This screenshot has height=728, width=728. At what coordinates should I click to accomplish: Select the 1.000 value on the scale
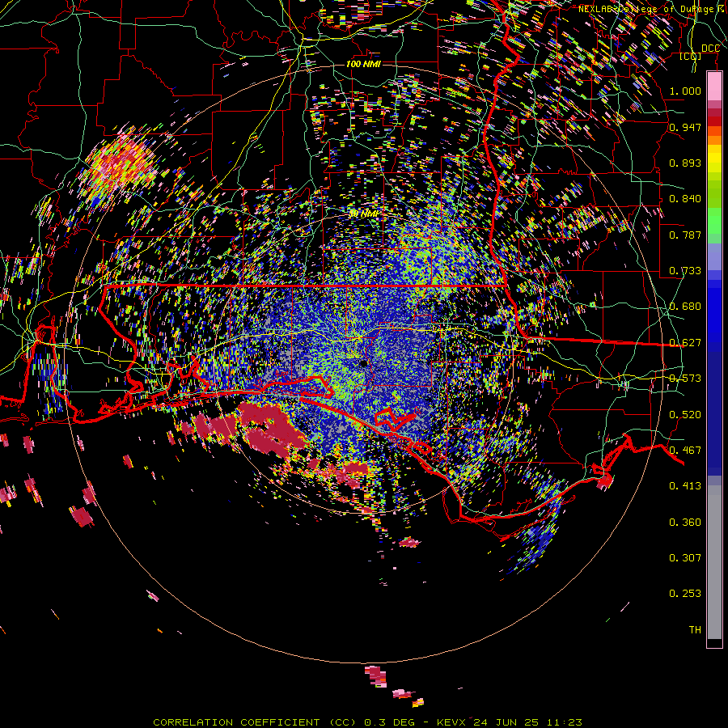tap(685, 91)
